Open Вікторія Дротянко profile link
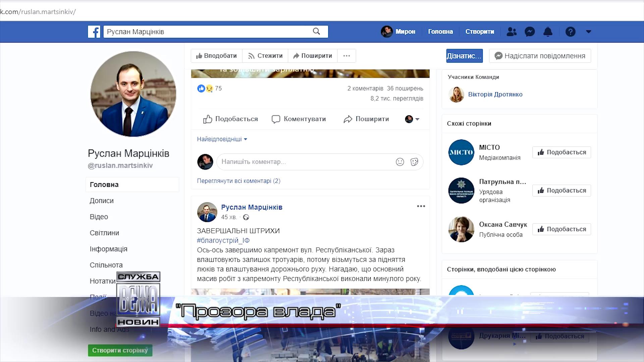Screen dimensions: 644x362 click(495, 94)
